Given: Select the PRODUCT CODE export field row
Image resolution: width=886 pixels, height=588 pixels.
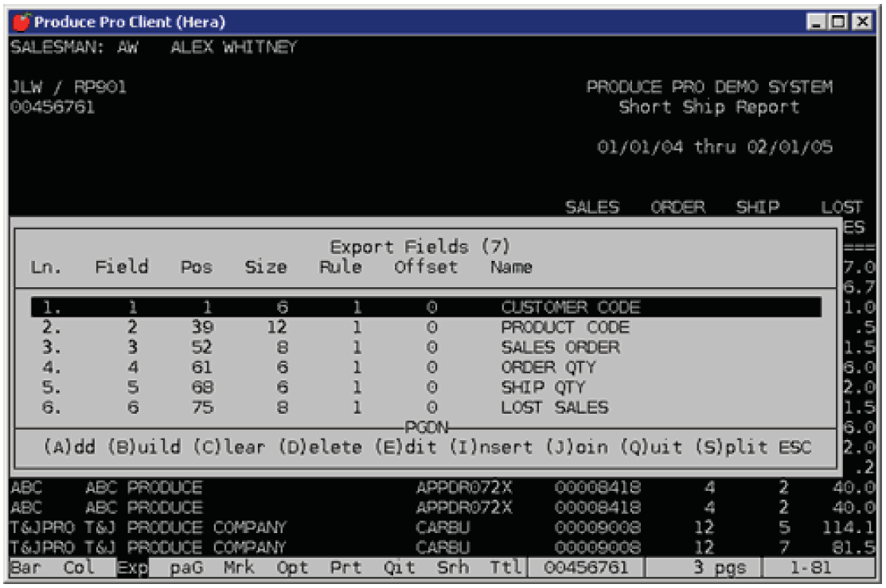Looking at the screenshot, I should point(426,327).
